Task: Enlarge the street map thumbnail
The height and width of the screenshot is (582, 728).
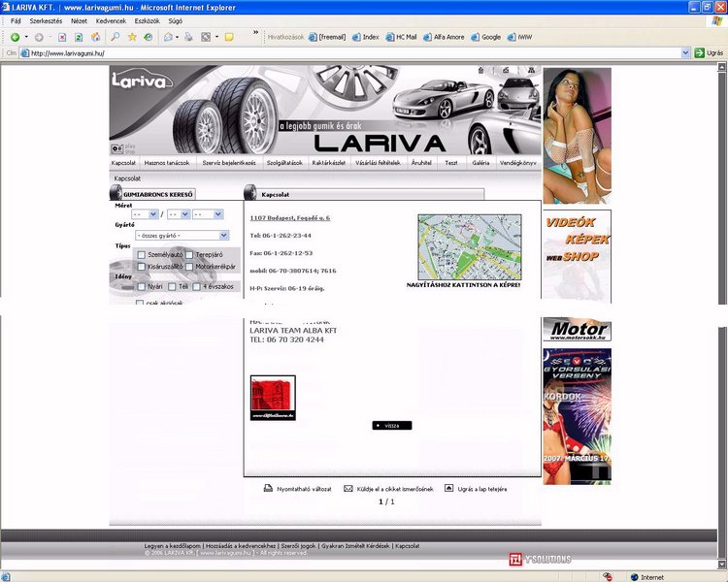Action: tap(470, 247)
